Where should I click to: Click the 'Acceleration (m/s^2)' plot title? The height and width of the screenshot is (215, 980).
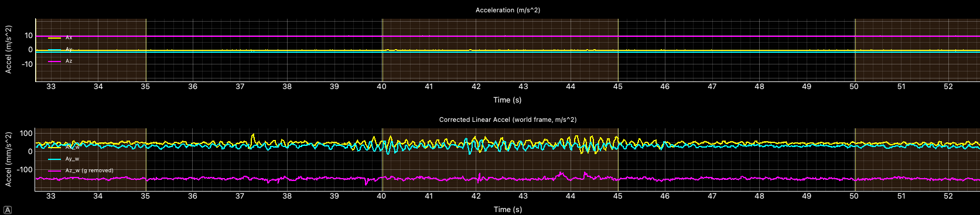[507, 10]
